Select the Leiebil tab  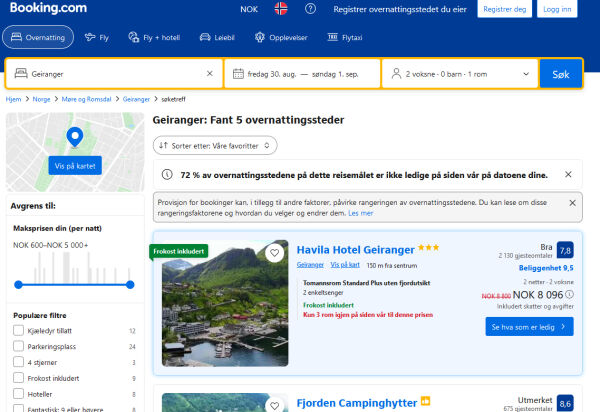tap(217, 37)
